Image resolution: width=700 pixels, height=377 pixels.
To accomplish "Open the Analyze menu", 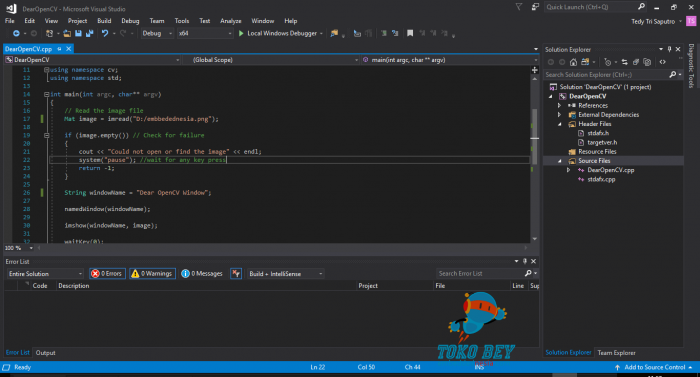I will coord(230,21).
